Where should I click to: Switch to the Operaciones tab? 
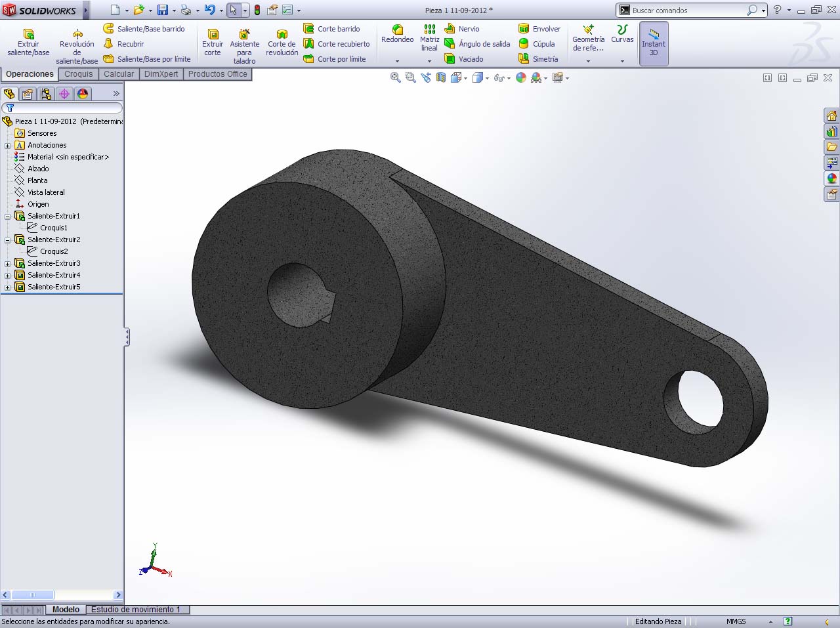tap(30, 74)
